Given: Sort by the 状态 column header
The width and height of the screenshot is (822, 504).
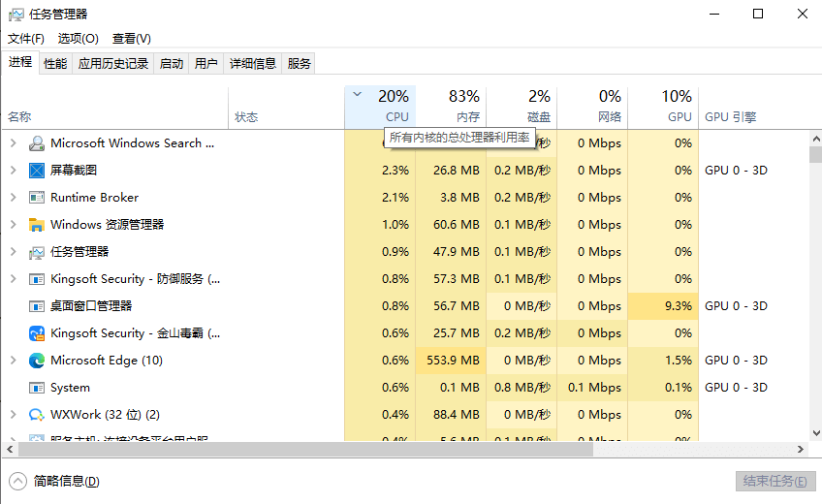Looking at the screenshot, I should (x=286, y=108).
